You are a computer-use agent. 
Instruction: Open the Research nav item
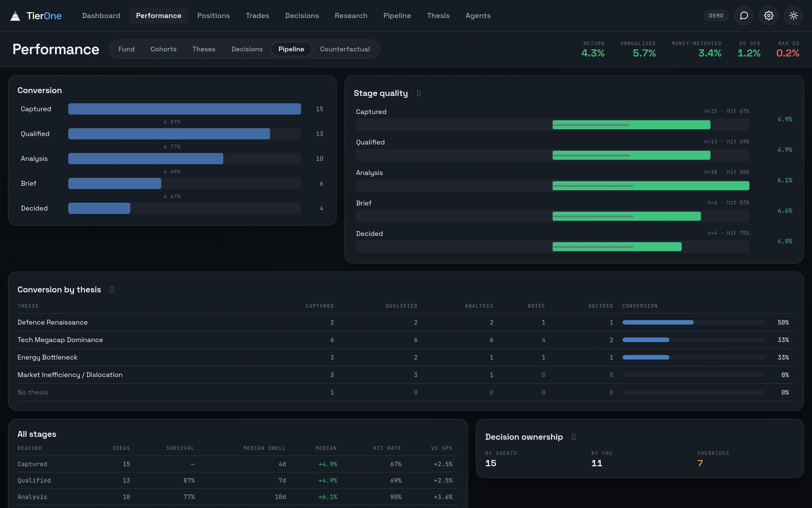[351, 16]
